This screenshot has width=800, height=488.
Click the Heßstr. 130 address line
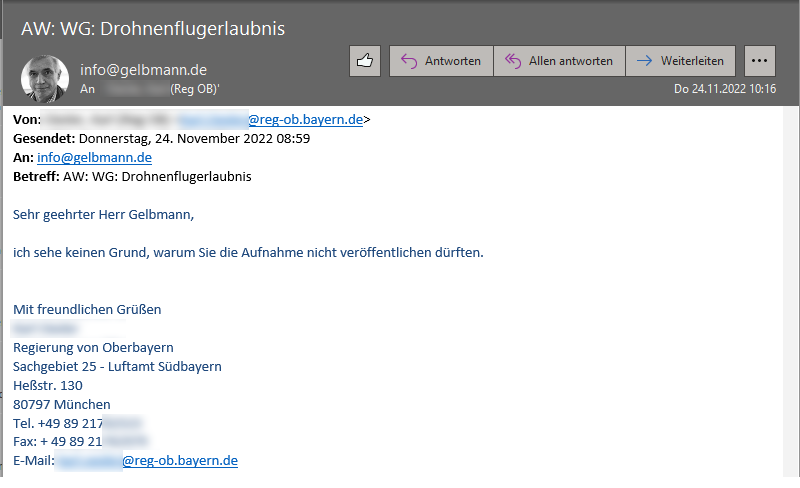(48, 385)
